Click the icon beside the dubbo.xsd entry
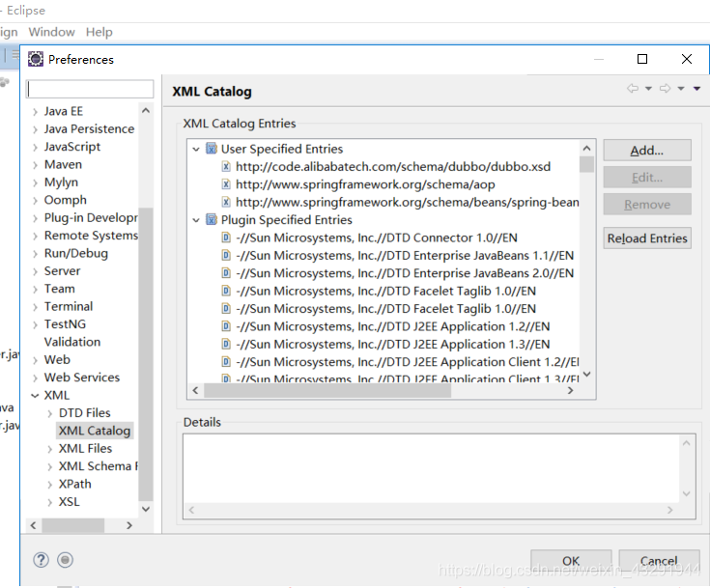710x588 pixels. click(226, 167)
